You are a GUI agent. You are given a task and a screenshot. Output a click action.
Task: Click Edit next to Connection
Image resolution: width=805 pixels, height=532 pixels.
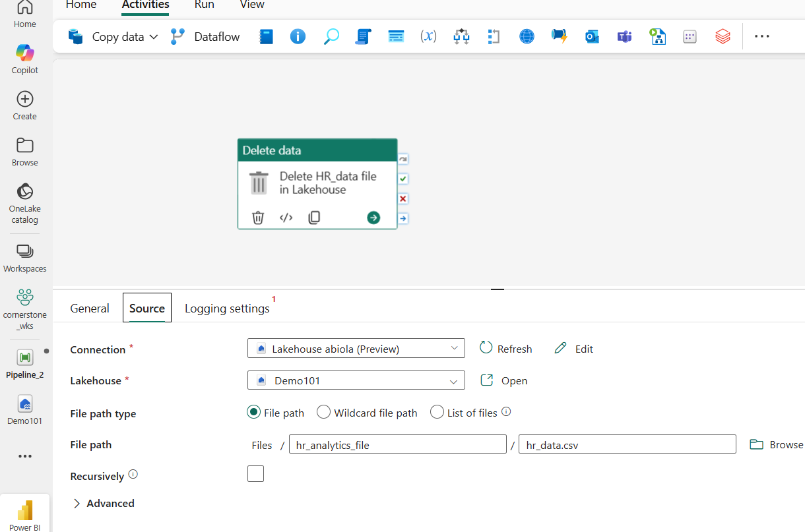[x=573, y=349]
